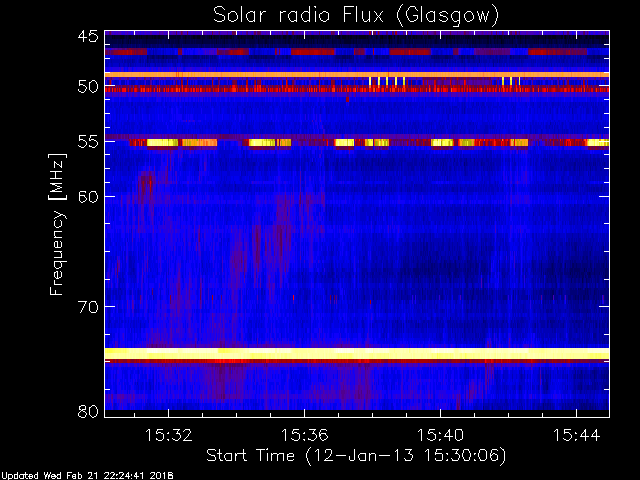This screenshot has width=640, height=480.
Task: Click the 'Frequency [MHz]' axis label
Action: (x=57, y=224)
